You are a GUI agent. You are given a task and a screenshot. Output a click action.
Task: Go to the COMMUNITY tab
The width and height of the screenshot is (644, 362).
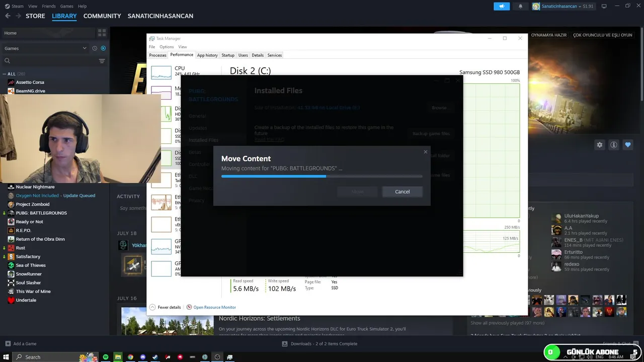click(x=102, y=16)
